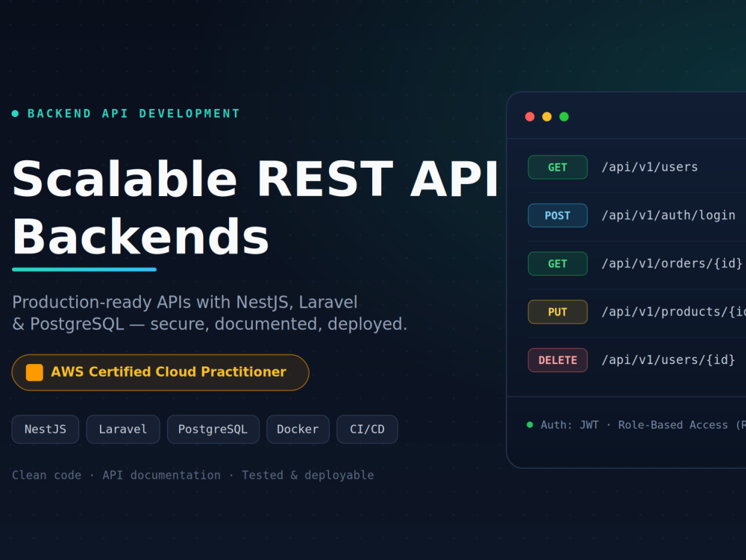Click the Scalable REST API Backends heading
This screenshot has height=560, width=746.
[255, 207]
